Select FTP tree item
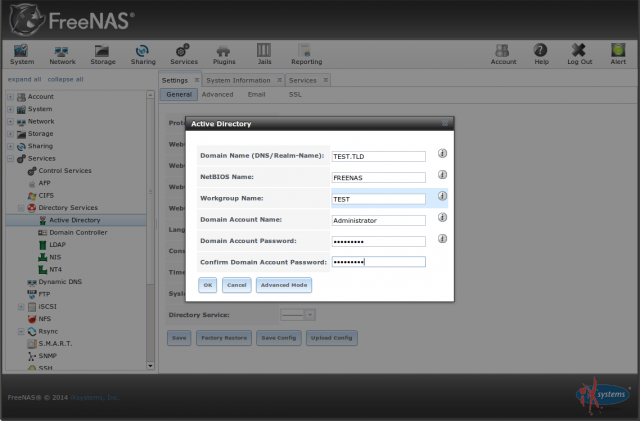Image resolution: width=640 pixels, height=421 pixels. coord(44,294)
